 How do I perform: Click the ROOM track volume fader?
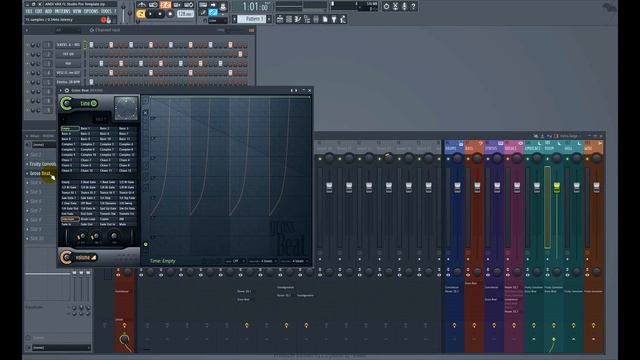557,187
